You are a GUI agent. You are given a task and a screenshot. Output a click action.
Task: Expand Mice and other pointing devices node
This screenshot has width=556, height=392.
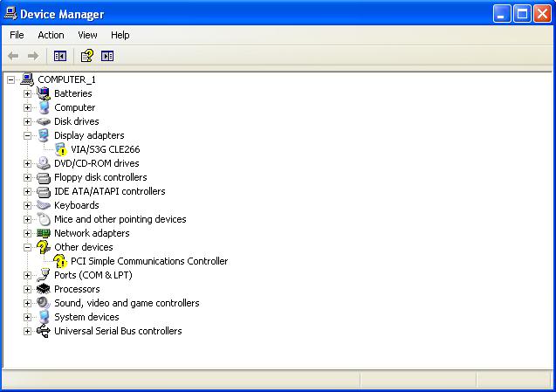27,219
